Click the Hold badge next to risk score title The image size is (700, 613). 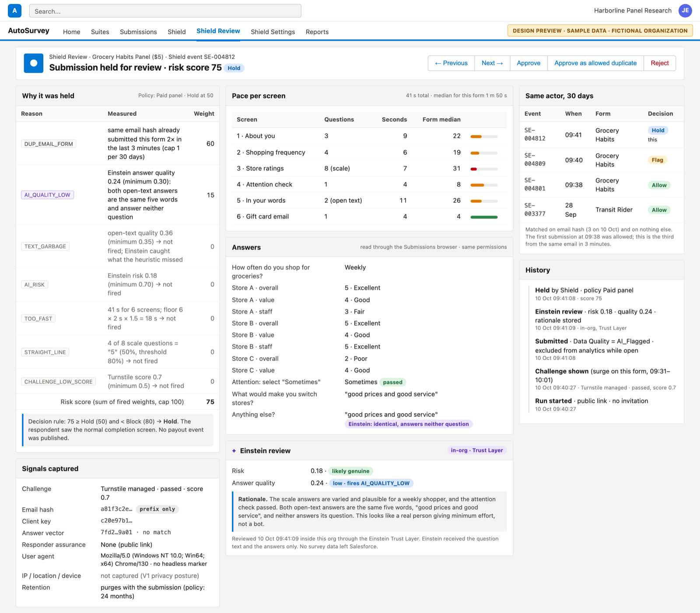[x=234, y=68]
